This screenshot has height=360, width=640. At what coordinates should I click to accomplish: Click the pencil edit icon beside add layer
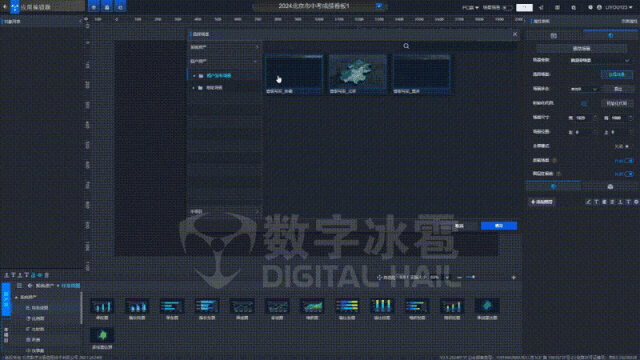coord(588,202)
